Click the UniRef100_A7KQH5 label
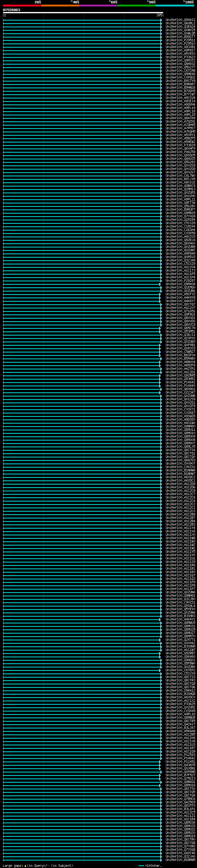This screenshot has width=197, height=868. pos(180,132)
